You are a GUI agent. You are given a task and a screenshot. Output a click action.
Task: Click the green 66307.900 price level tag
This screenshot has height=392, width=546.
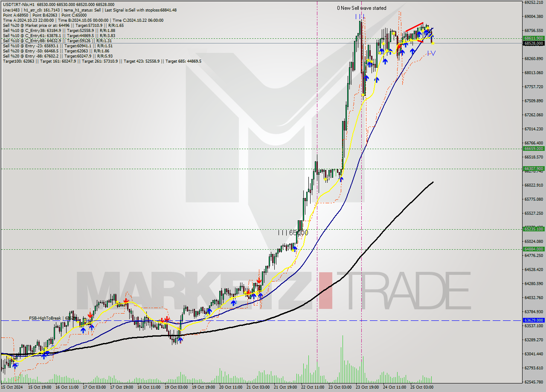point(534,168)
